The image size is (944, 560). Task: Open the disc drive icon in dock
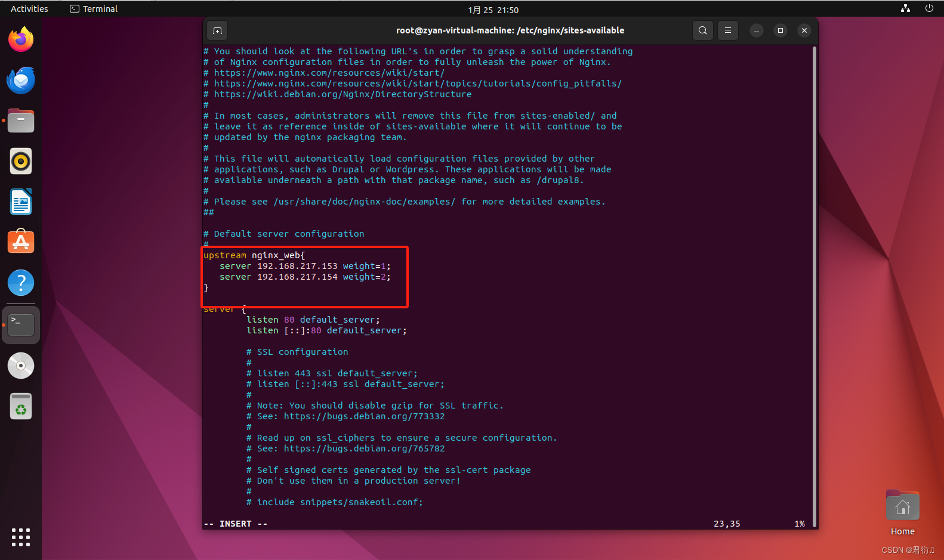21,366
